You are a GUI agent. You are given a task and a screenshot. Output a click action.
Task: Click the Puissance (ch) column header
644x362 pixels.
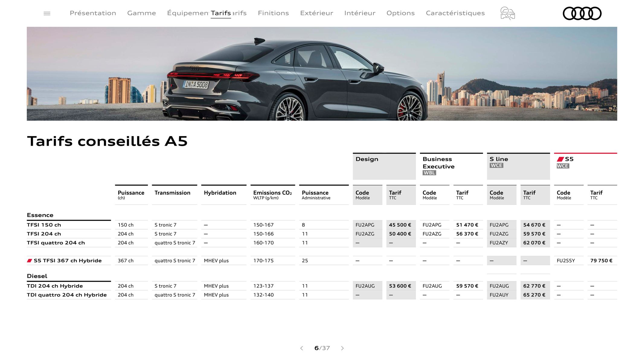click(x=131, y=195)
